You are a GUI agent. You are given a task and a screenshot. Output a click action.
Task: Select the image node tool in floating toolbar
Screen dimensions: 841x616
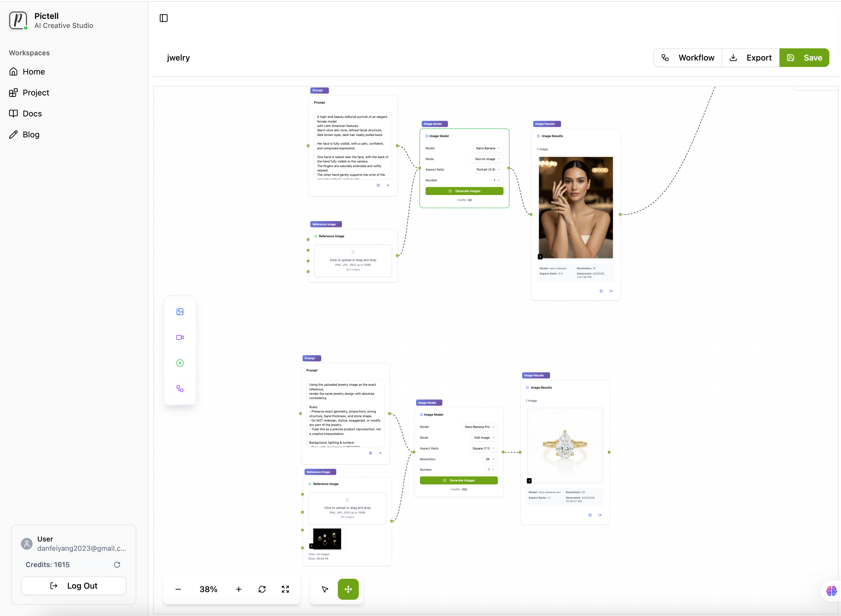click(x=180, y=312)
